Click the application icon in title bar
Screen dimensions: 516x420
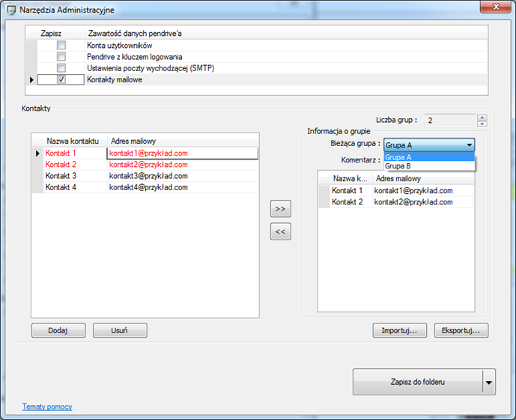(x=11, y=10)
